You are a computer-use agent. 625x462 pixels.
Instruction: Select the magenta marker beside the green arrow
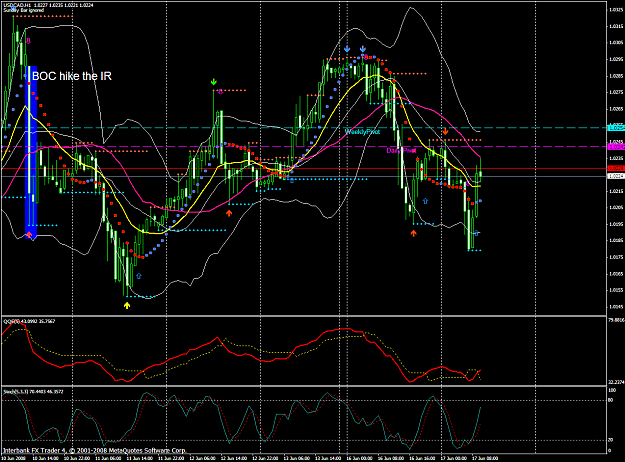click(x=220, y=92)
